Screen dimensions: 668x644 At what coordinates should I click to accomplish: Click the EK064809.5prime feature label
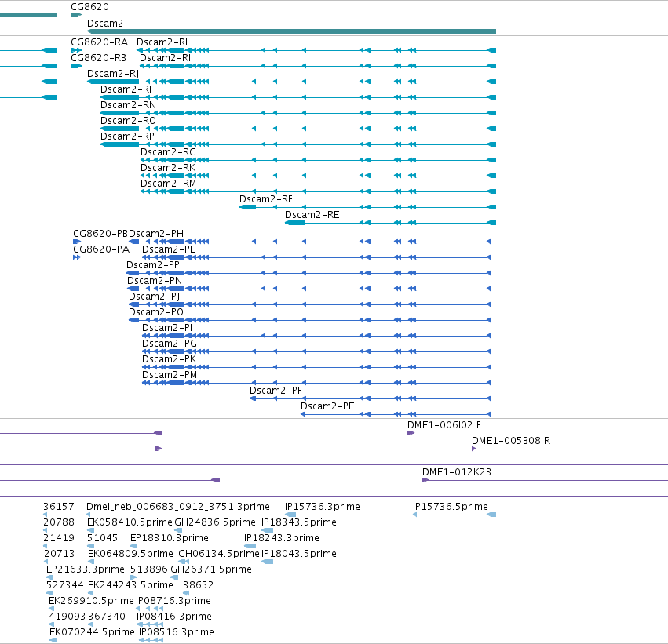point(131,554)
